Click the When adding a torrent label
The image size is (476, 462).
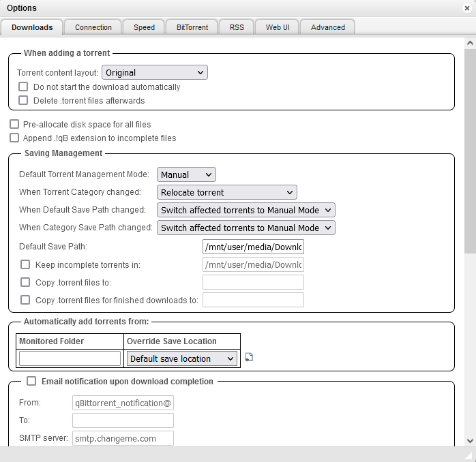(67, 52)
